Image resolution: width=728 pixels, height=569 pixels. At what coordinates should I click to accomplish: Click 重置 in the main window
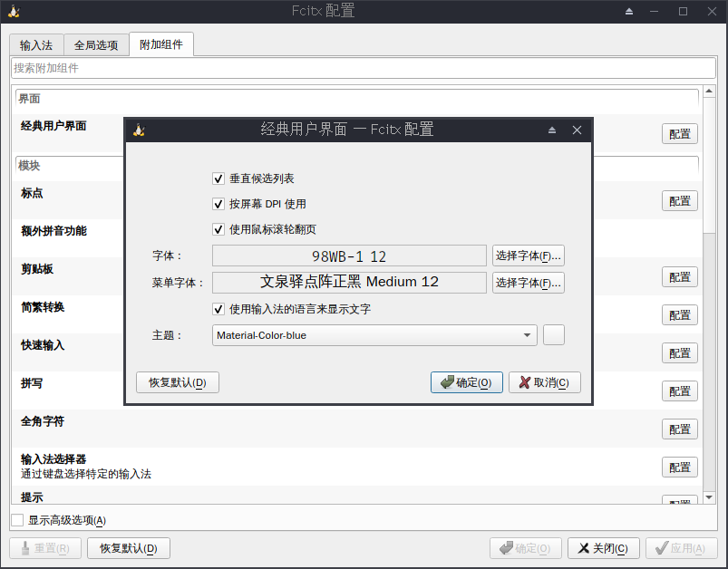[x=45, y=548]
